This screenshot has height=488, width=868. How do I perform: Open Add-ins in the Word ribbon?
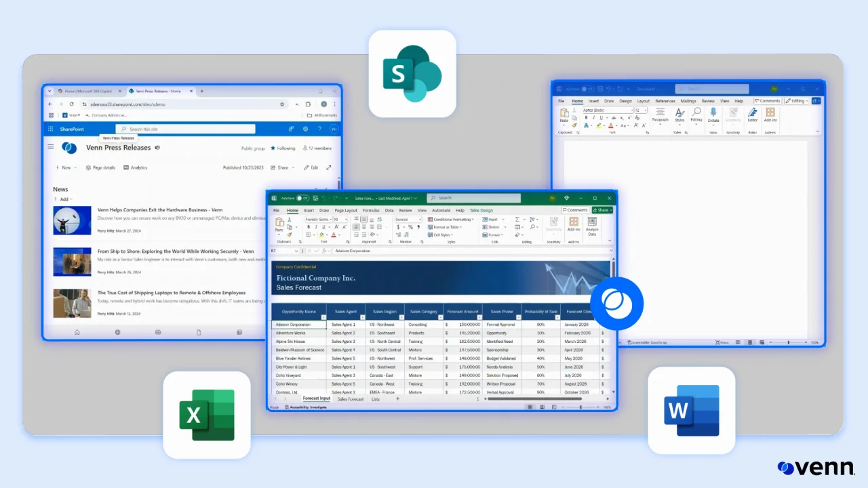point(770,115)
